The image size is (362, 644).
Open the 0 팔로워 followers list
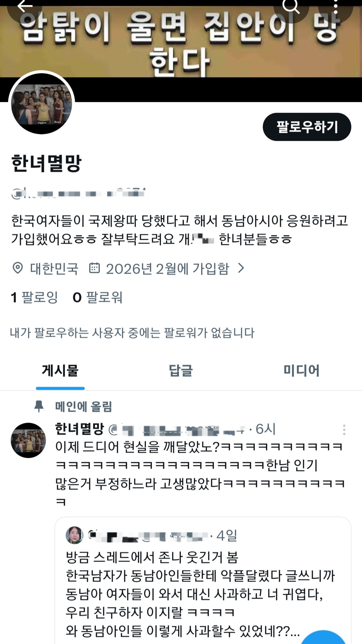click(x=97, y=297)
